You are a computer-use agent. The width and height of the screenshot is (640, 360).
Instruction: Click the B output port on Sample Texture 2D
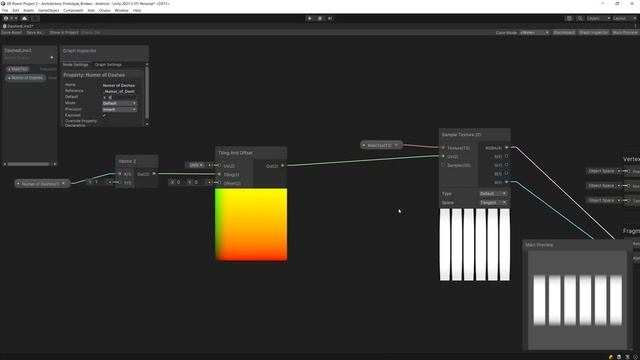point(507,173)
